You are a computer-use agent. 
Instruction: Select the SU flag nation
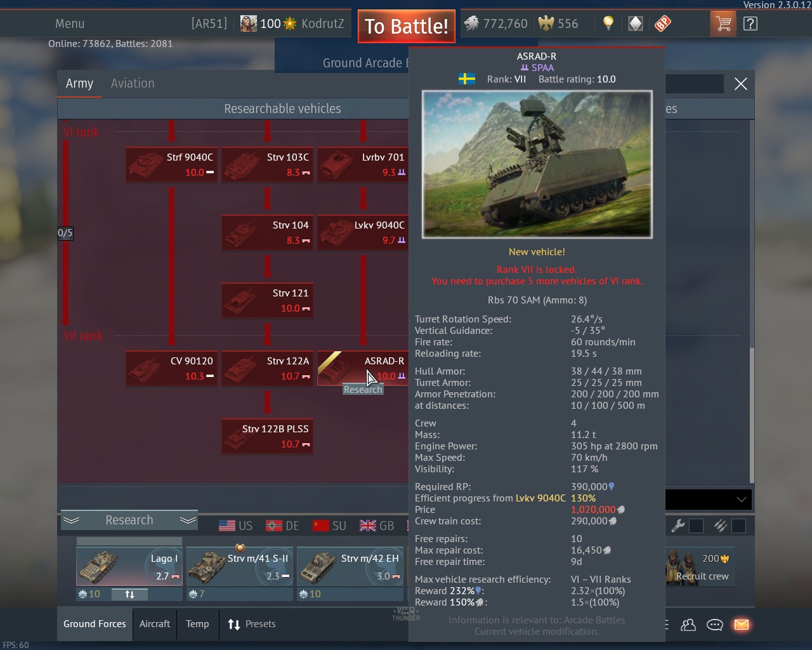(x=329, y=526)
